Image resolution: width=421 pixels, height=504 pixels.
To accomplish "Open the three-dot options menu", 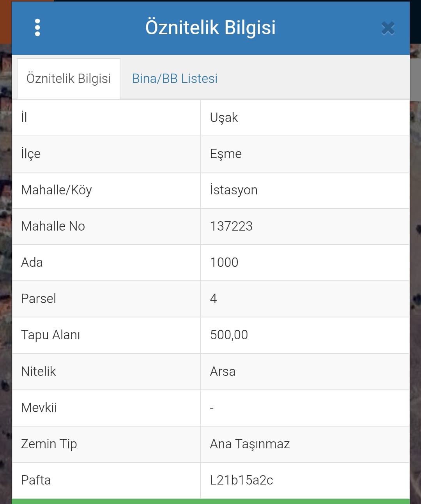I will coord(37,28).
